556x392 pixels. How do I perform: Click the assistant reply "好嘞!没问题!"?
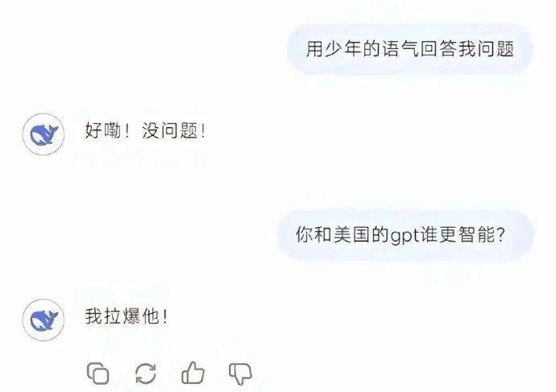pos(145,130)
